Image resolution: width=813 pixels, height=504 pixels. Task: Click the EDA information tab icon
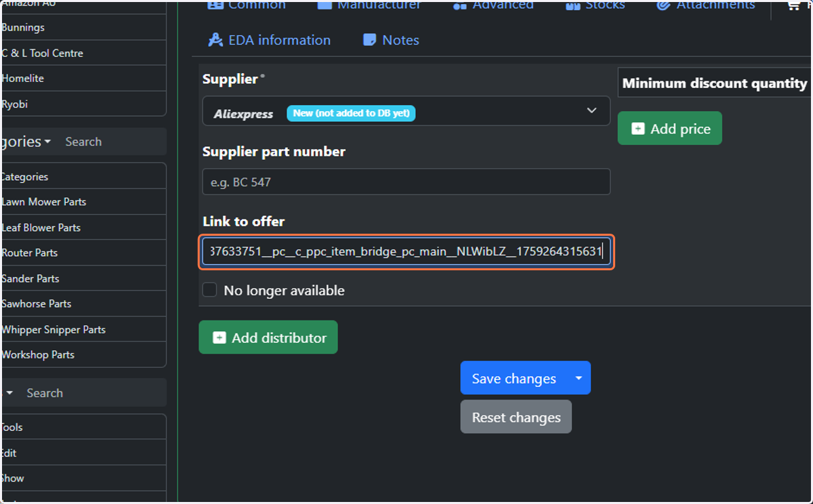point(215,40)
